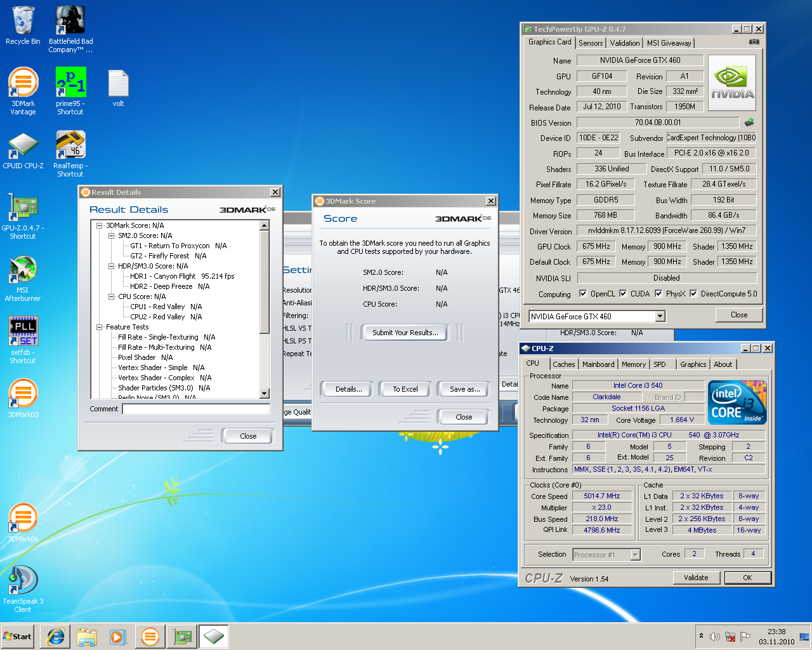
Task: Show hidden tray icons arrow
Action: pyautogui.click(x=701, y=635)
